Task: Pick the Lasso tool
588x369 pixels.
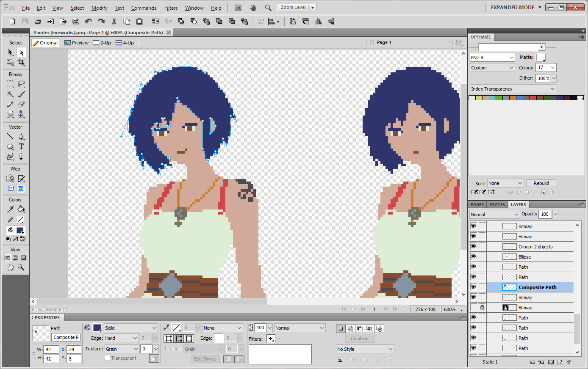Action: (x=21, y=84)
